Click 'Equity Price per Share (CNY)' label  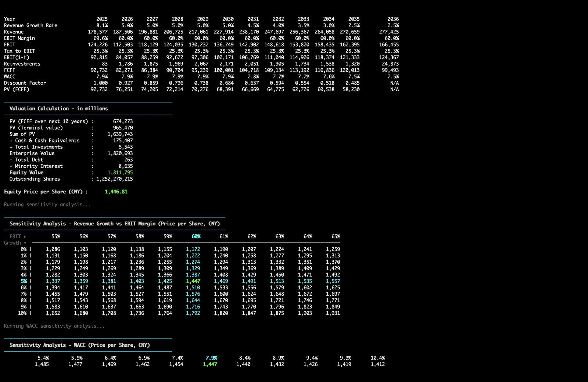click(x=43, y=192)
